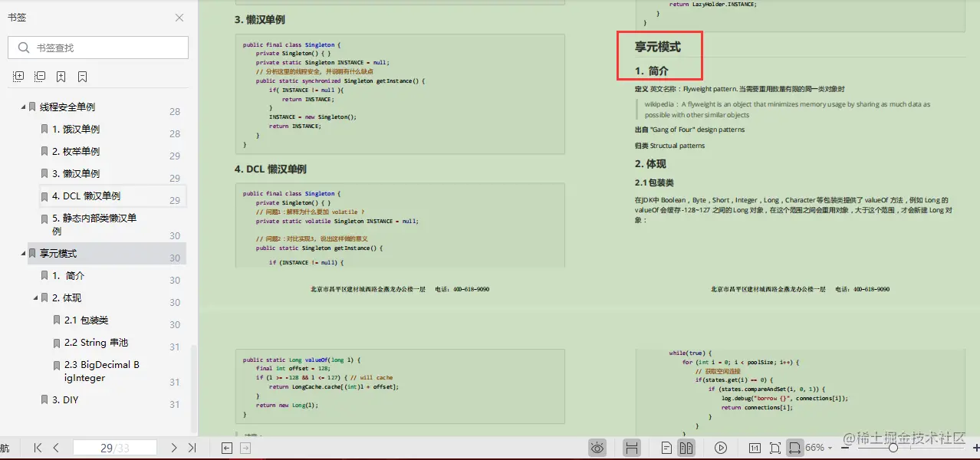Click the 2. 体现 heading in the page

[650, 164]
